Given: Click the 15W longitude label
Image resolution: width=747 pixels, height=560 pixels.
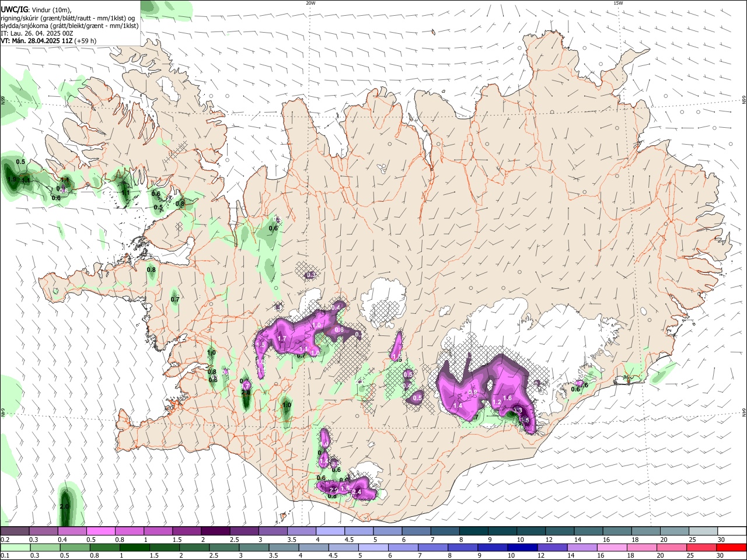Looking at the screenshot, I should (x=618, y=3).
